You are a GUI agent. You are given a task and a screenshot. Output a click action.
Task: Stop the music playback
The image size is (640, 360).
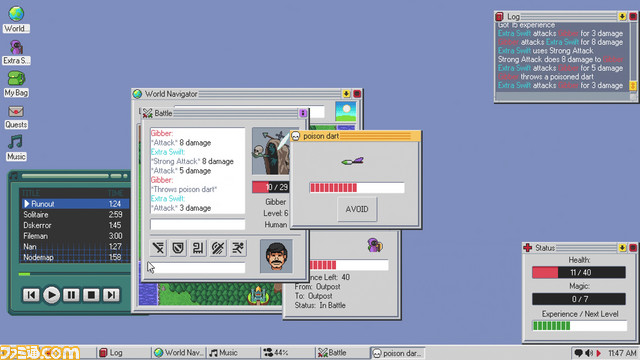click(x=91, y=295)
